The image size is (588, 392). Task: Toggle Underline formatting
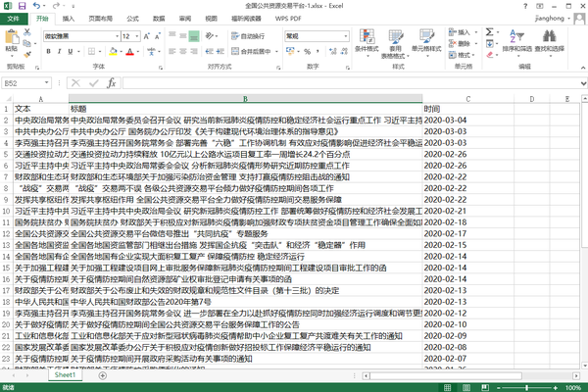[71, 51]
